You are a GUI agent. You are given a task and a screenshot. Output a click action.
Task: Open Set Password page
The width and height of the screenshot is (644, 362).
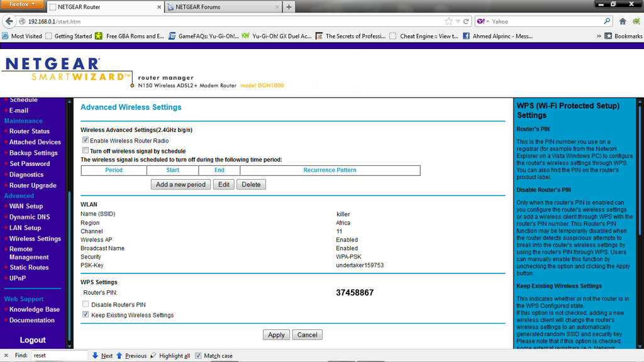30,163
